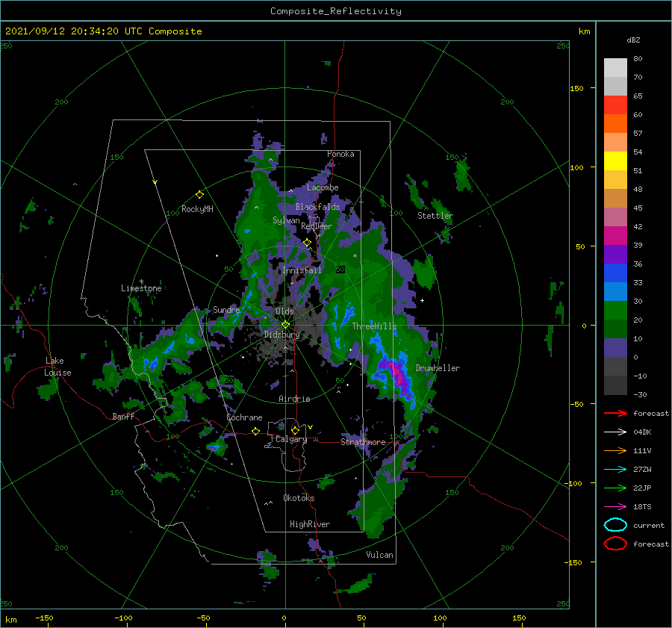The height and width of the screenshot is (628, 672).
Task: Click the yellow diamond marker below Cochrane
Action: (256, 431)
